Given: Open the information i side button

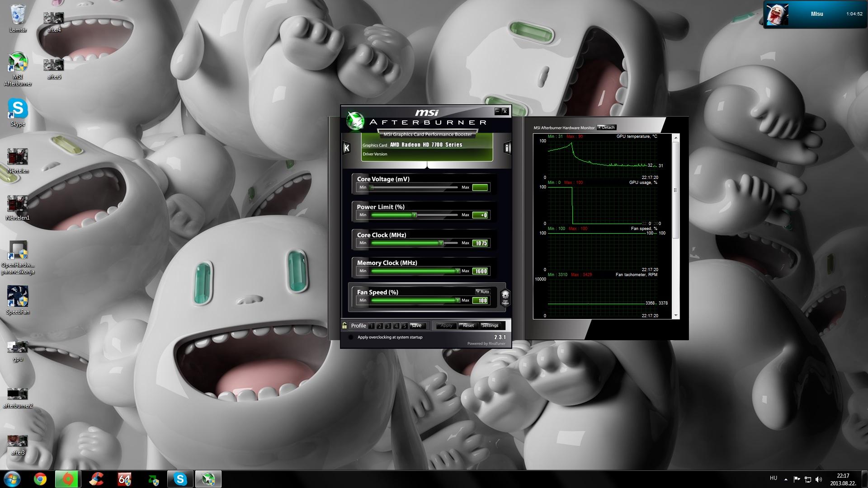Looking at the screenshot, I should 507,148.
